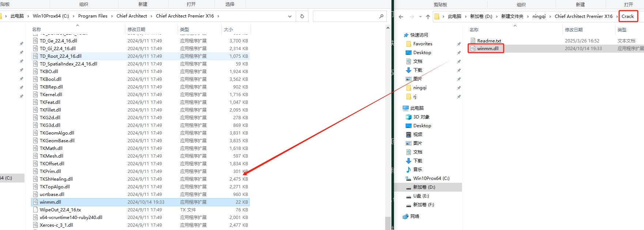Open address history dropdown in left window
644x230 pixels.
coord(290,16)
